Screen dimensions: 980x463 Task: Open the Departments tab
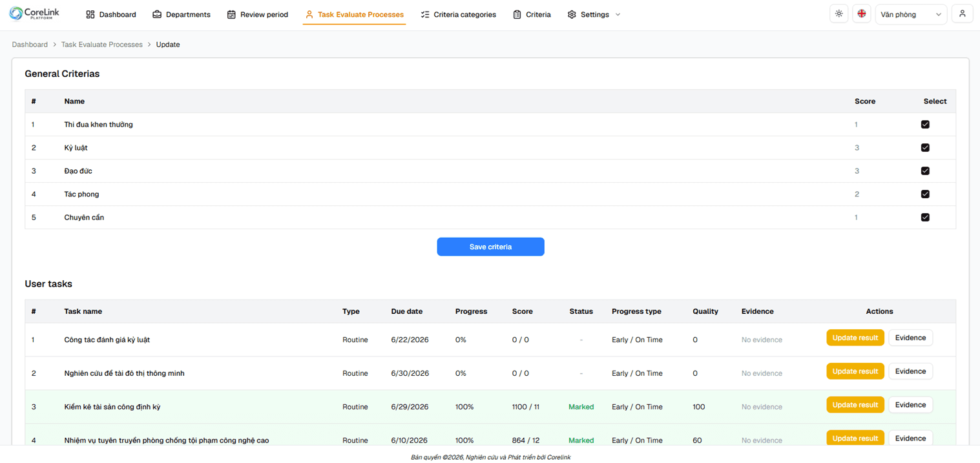click(182, 14)
